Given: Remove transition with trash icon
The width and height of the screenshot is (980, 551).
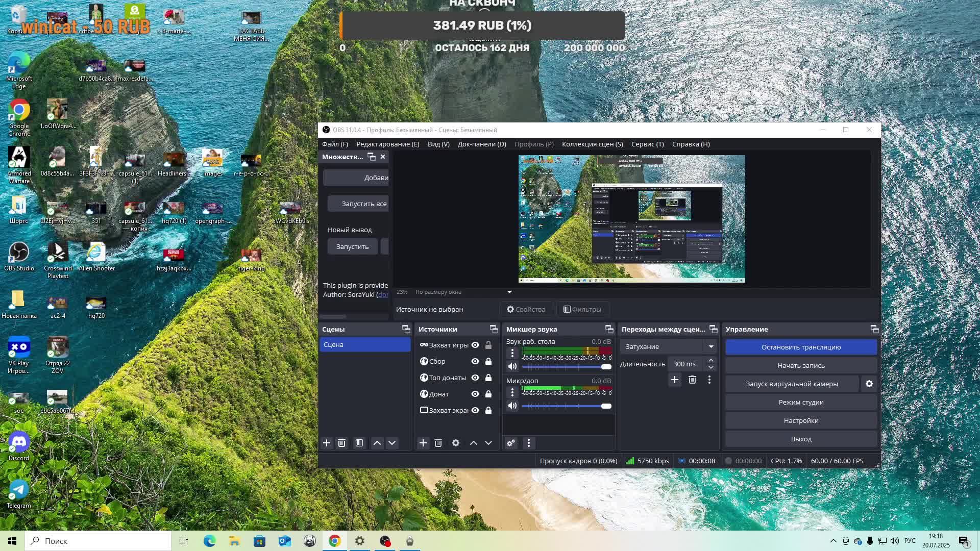Looking at the screenshot, I should point(692,380).
